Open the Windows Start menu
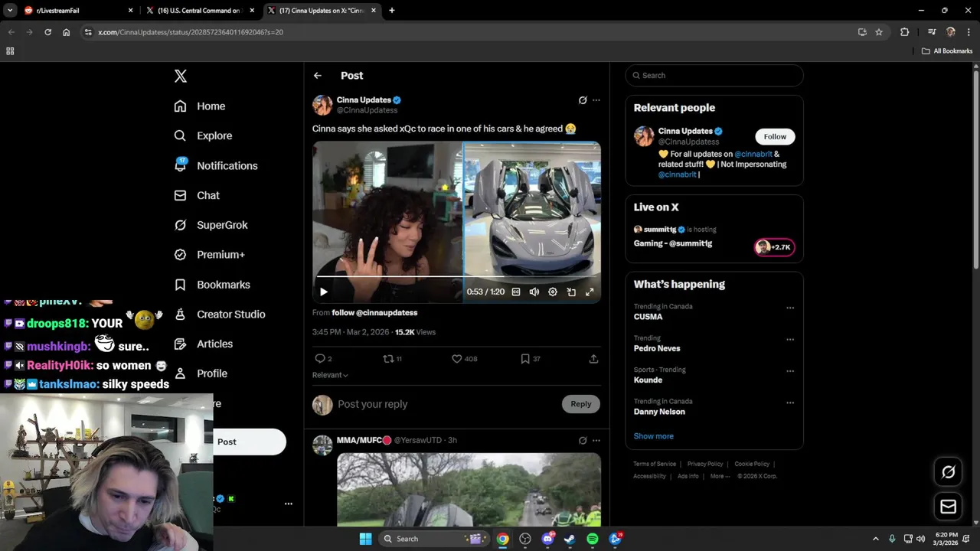980x551 pixels. [x=366, y=539]
